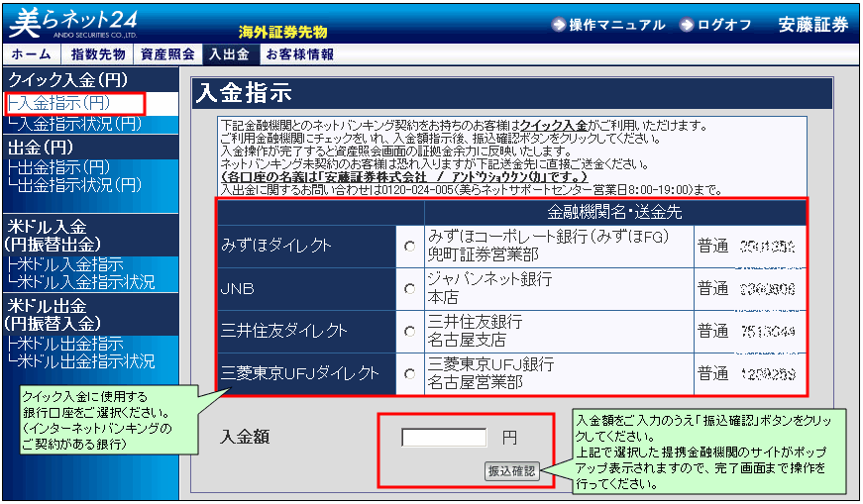Select the みずほダイレクト radio button
Screen dimensions: 863x504
409,246
